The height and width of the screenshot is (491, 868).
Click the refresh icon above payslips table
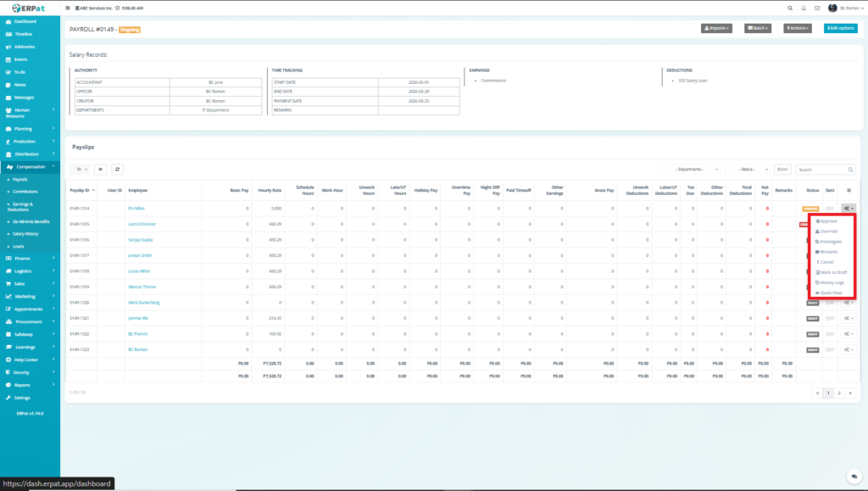pyautogui.click(x=118, y=169)
